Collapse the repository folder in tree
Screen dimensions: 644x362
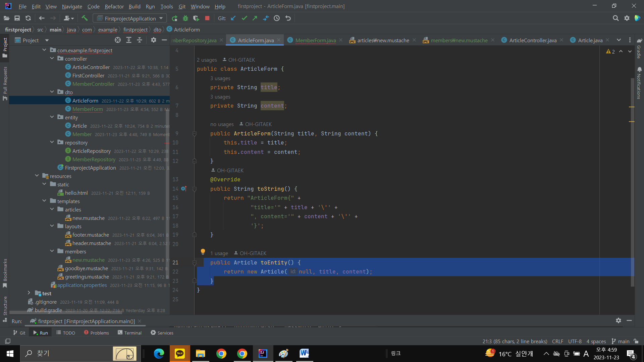[x=52, y=142]
